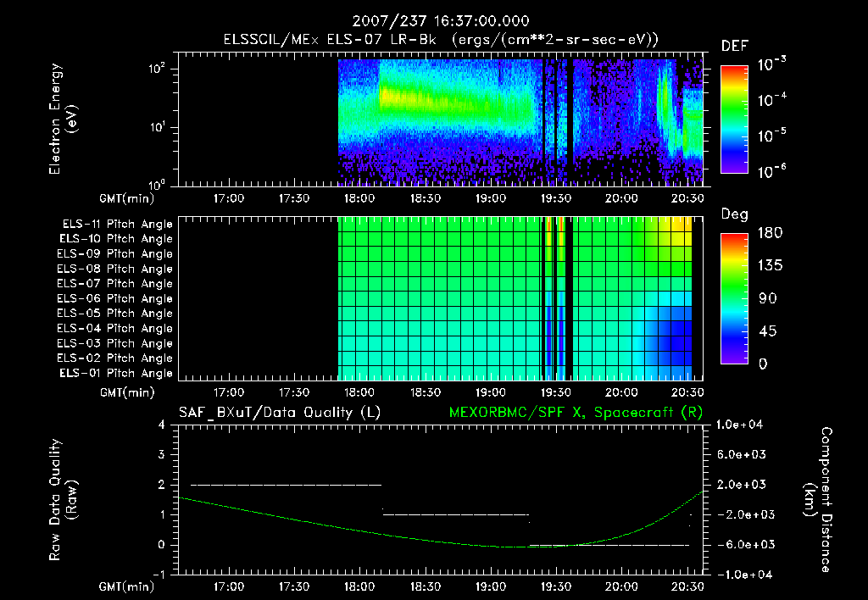Click the 180 value on Deg scale
Screen dimensions: 868x600
770,233
